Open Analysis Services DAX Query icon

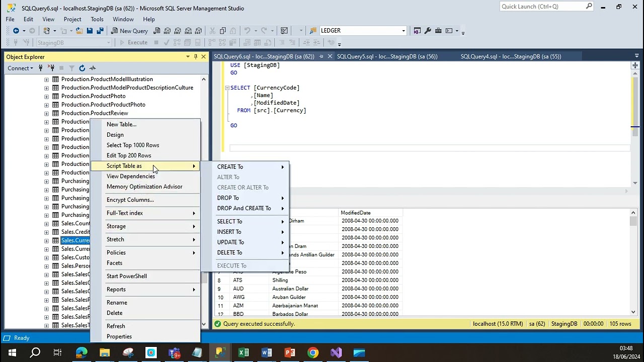[198, 31]
